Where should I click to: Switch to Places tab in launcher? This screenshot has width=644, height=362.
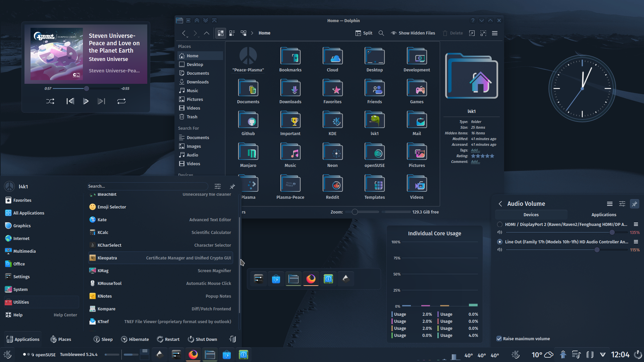click(61, 339)
